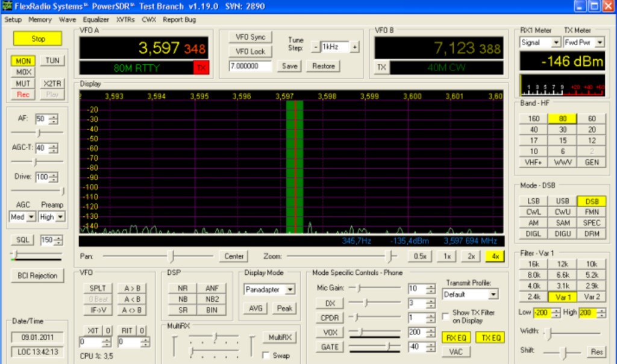Click the tune frequency field showing 7.000000
617x364 pixels.
(250, 66)
